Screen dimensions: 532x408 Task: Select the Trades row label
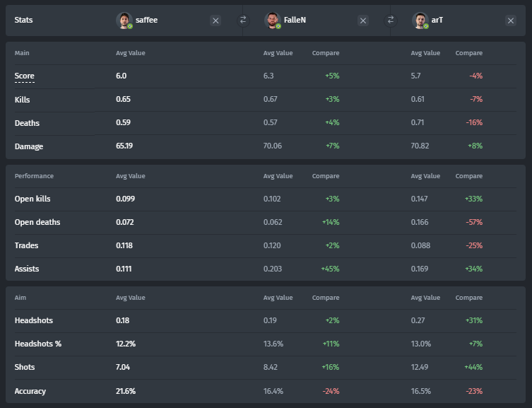point(26,245)
